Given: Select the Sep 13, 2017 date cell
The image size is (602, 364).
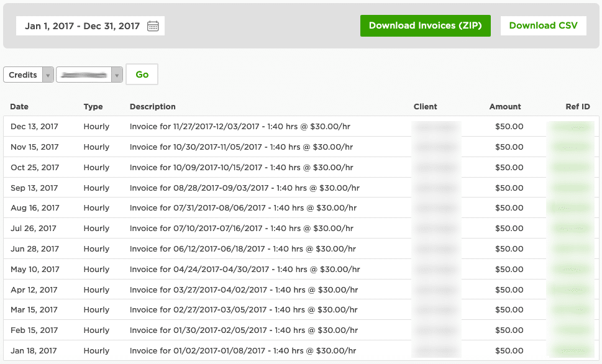Looking at the screenshot, I should [34, 188].
